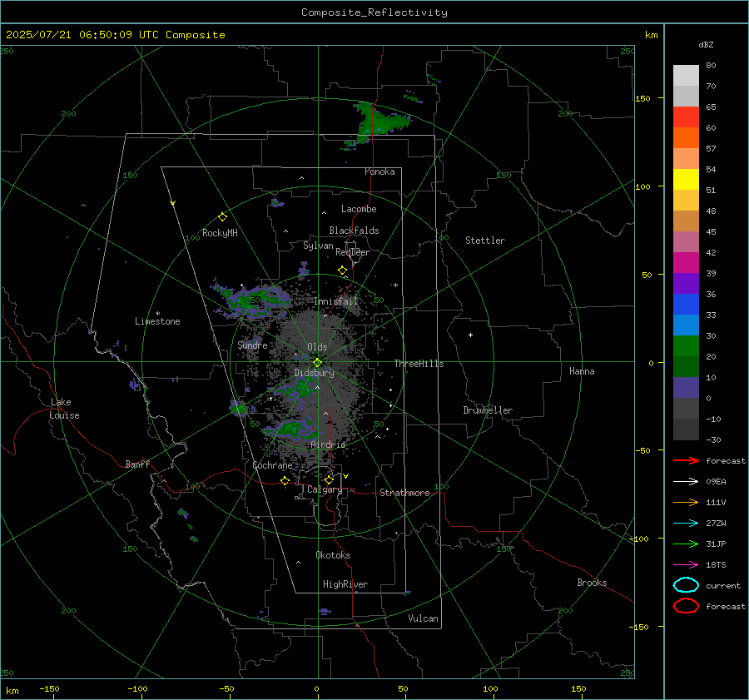The width and height of the screenshot is (749, 700).
Task: Click the HighRiver label
Action: pyautogui.click(x=345, y=584)
